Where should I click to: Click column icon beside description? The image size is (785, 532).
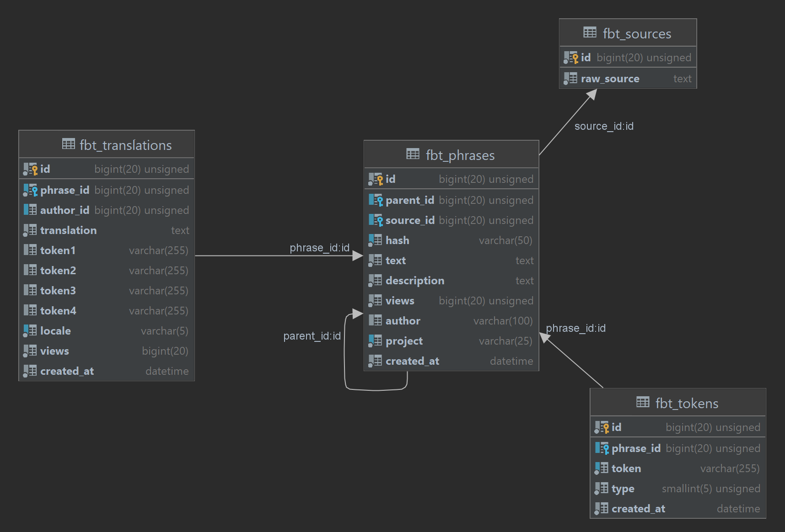[x=375, y=281]
